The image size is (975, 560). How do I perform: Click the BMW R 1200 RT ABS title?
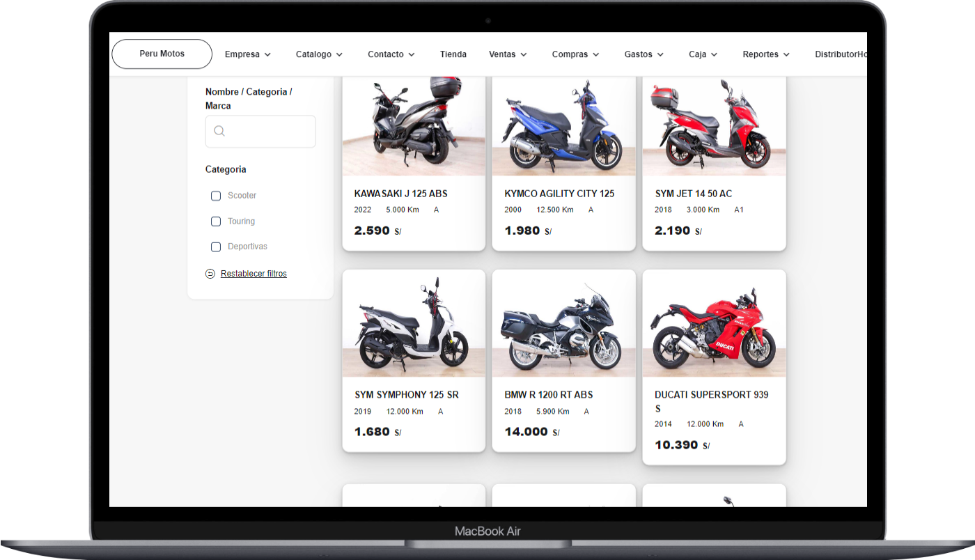pos(549,395)
